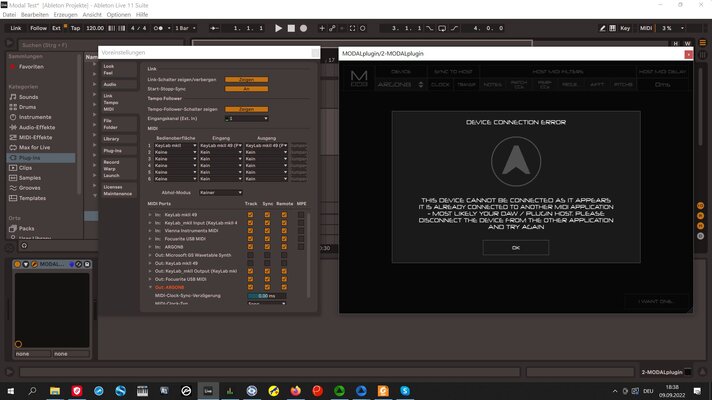The height and width of the screenshot is (400, 712).
Task: Open the Instrumente browser category
Action: pos(35,117)
